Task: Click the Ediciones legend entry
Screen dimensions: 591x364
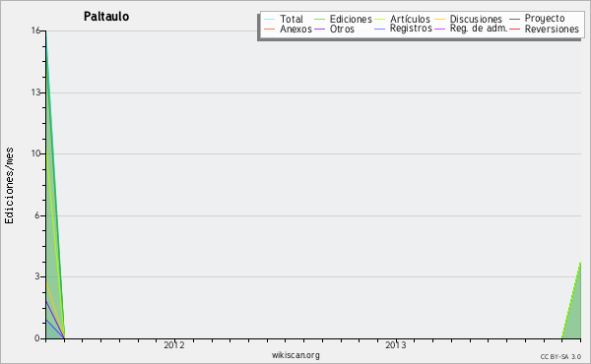Action: pyautogui.click(x=343, y=19)
